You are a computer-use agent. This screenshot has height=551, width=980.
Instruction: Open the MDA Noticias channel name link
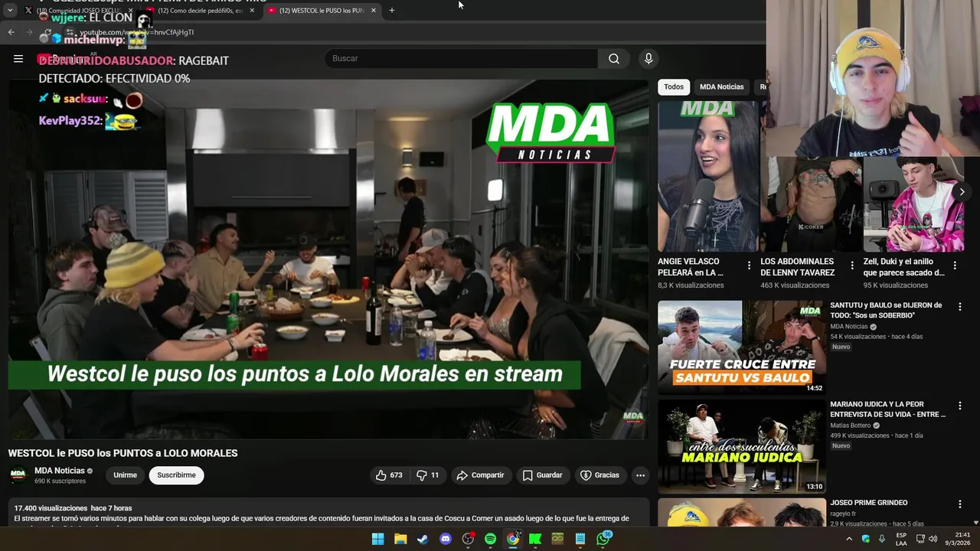(x=59, y=471)
